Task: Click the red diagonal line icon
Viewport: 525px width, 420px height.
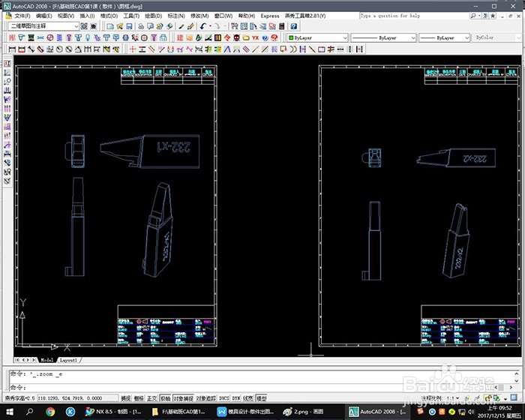Action: tap(312, 49)
